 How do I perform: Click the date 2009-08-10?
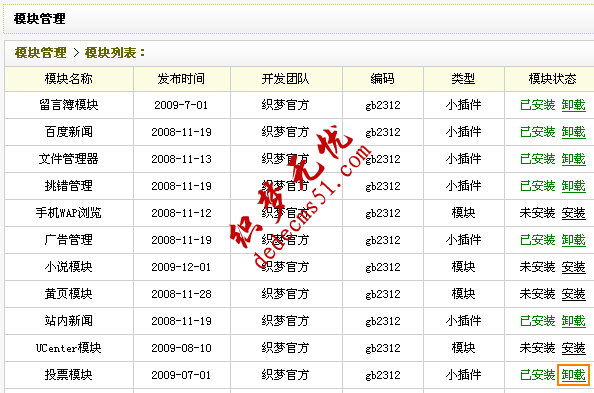(181, 348)
